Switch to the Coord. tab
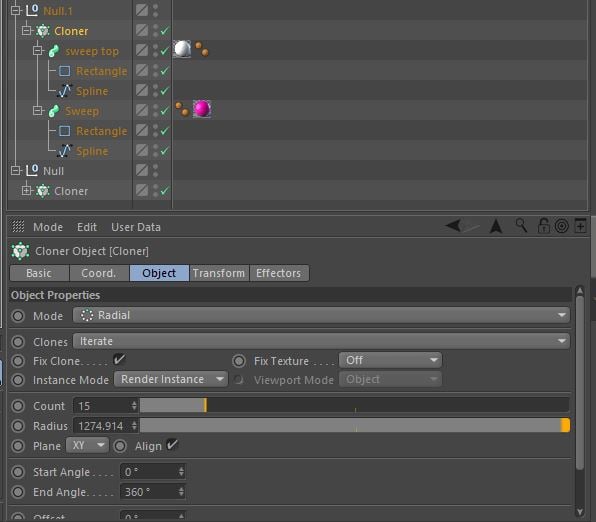Screen dimensions: 596x522 [x=99, y=273]
